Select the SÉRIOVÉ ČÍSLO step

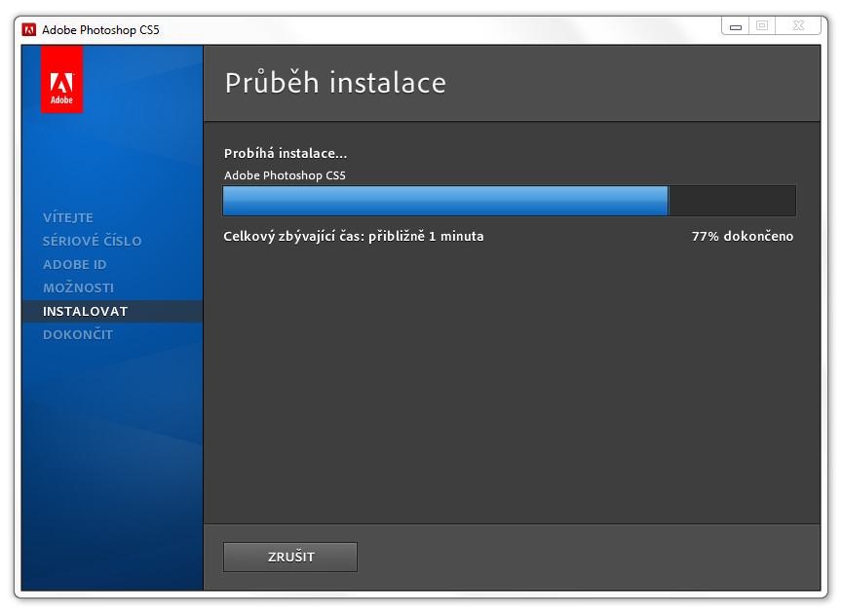pos(93,241)
